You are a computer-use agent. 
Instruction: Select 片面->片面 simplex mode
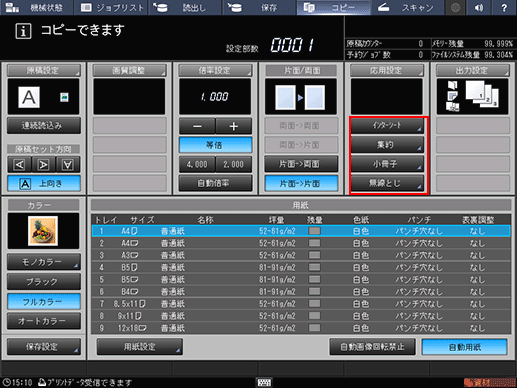pyautogui.click(x=301, y=183)
